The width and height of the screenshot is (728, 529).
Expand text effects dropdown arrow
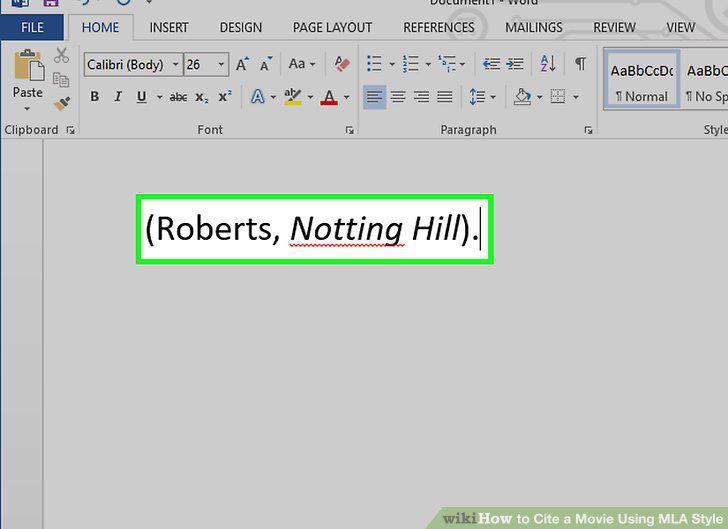[x=273, y=97]
